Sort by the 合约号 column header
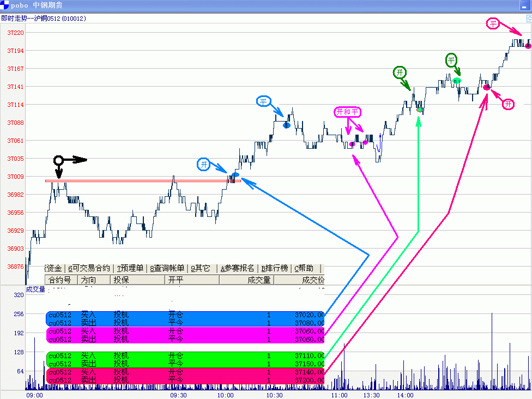532x399 pixels. point(60,280)
